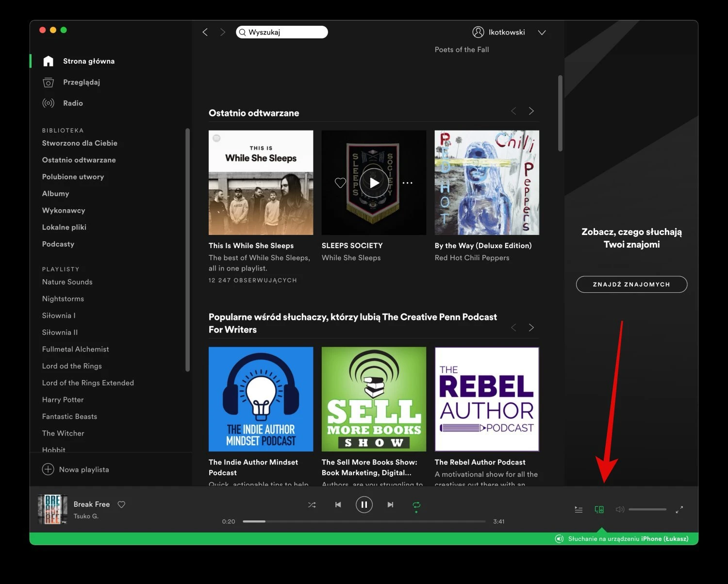
Task: Open Harry Potter playlist
Action: [x=63, y=400]
